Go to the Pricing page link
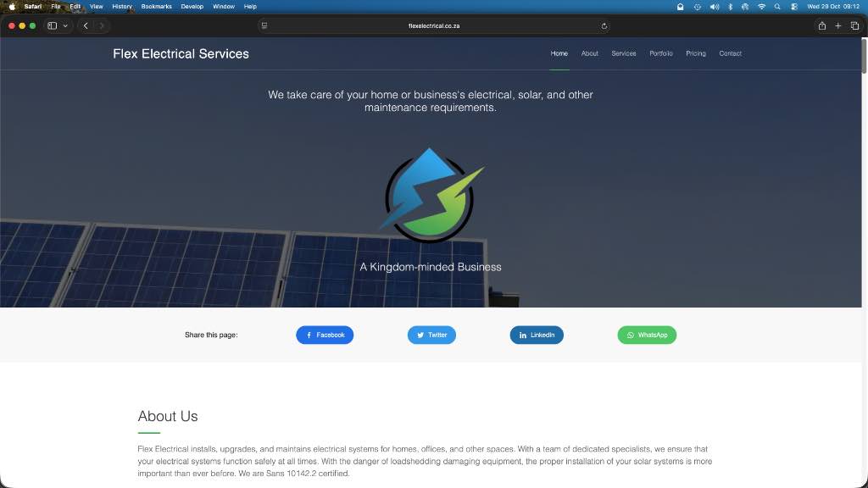The image size is (868, 488). tap(696, 53)
